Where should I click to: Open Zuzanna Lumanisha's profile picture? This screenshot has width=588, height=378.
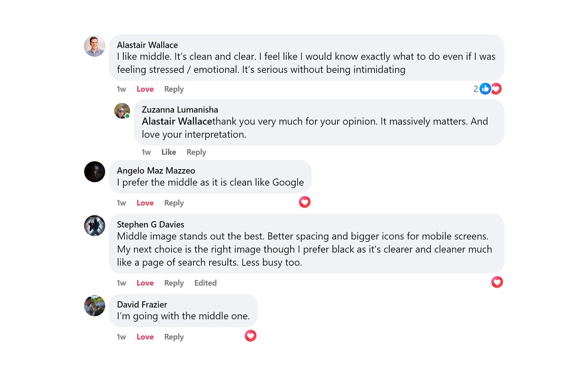(x=122, y=111)
